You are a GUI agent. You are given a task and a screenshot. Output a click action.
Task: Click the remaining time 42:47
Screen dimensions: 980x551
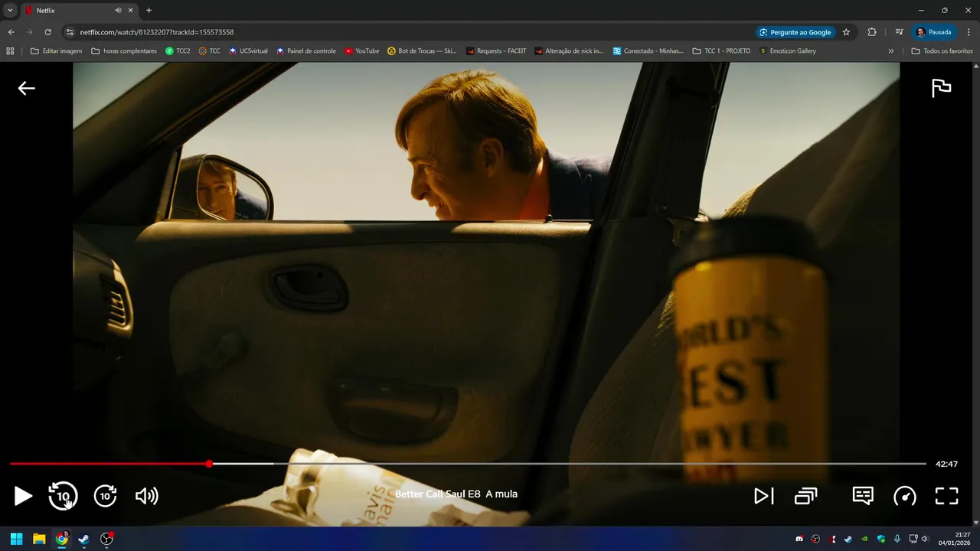coord(946,464)
